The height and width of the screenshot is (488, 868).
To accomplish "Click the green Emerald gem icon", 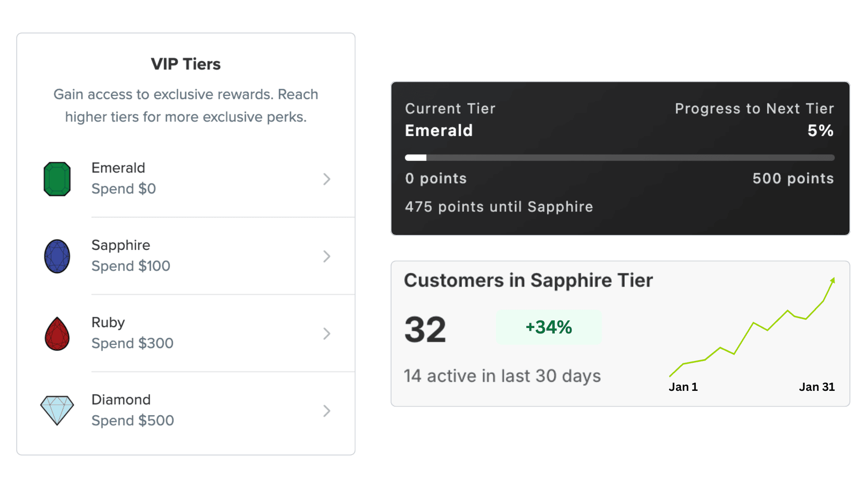I will click(x=57, y=179).
